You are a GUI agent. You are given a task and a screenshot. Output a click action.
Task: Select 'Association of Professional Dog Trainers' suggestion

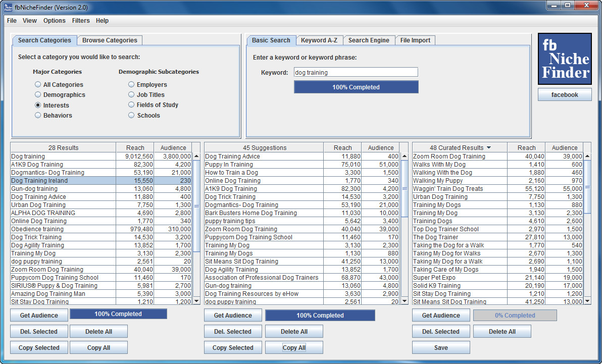click(302, 277)
